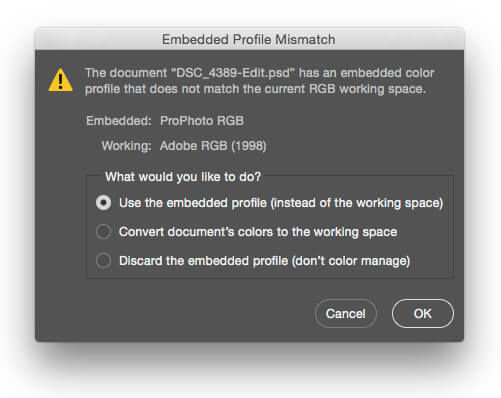Click the yellow warning triangle icon
The height and width of the screenshot is (398, 501).
click(60, 80)
